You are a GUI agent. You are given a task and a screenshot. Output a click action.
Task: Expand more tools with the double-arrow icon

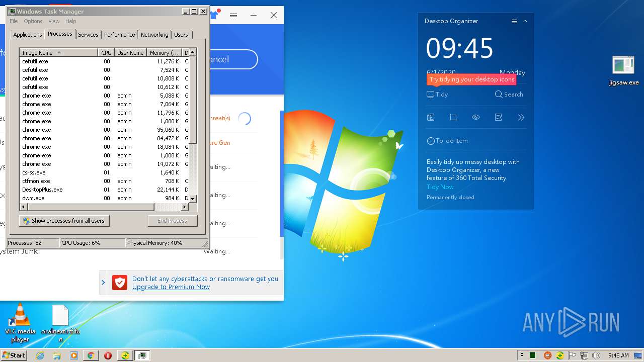click(521, 117)
